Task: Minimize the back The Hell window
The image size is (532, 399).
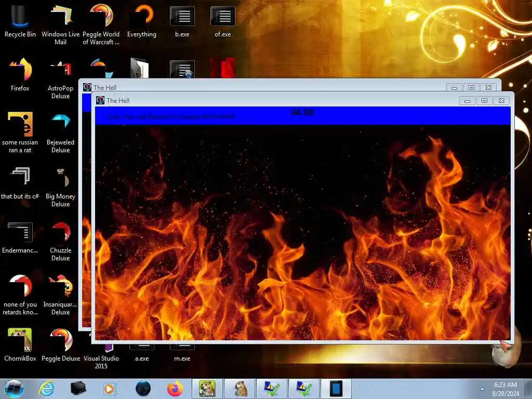Action: [x=454, y=87]
